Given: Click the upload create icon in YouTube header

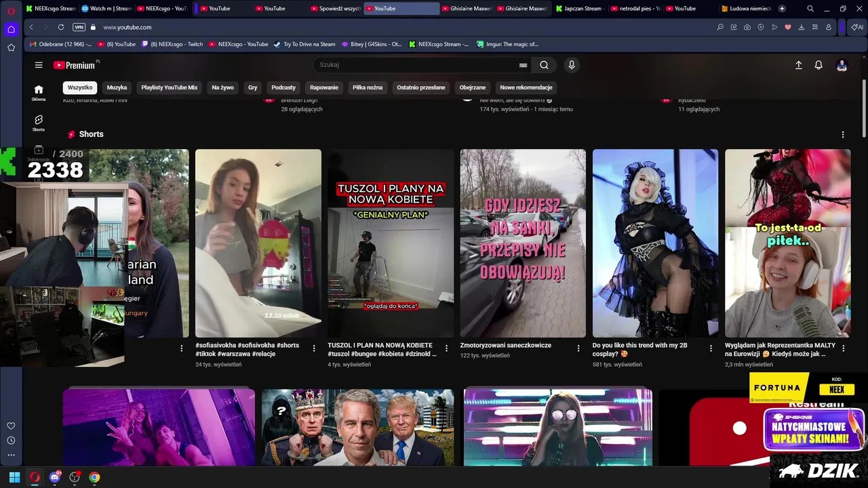Looking at the screenshot, I should click(799, 65).
